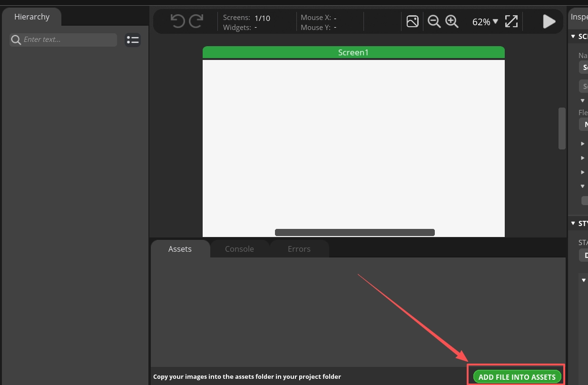Select the Hierarchy panel tab
The image size is (588, 385).
32,17
